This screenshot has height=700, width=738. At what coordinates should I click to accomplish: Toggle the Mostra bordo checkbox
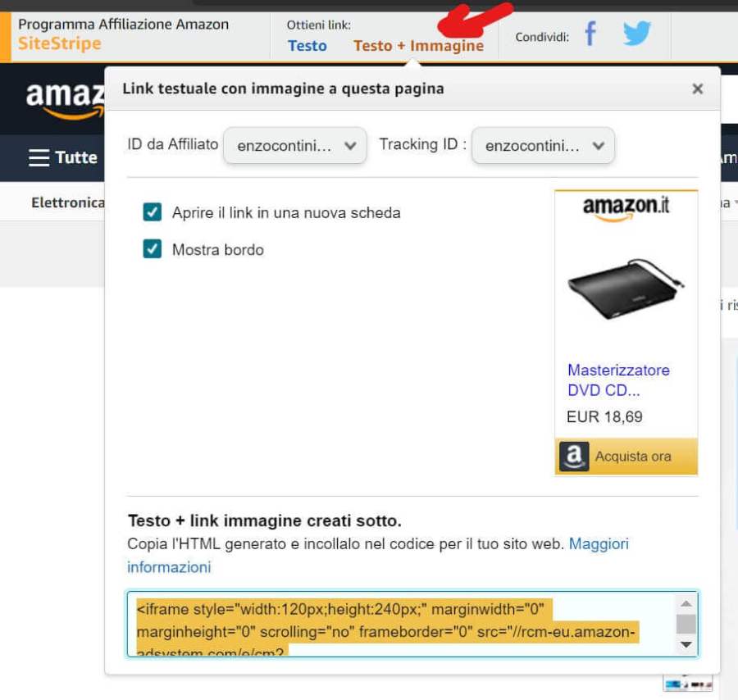(x=152, y=249)
